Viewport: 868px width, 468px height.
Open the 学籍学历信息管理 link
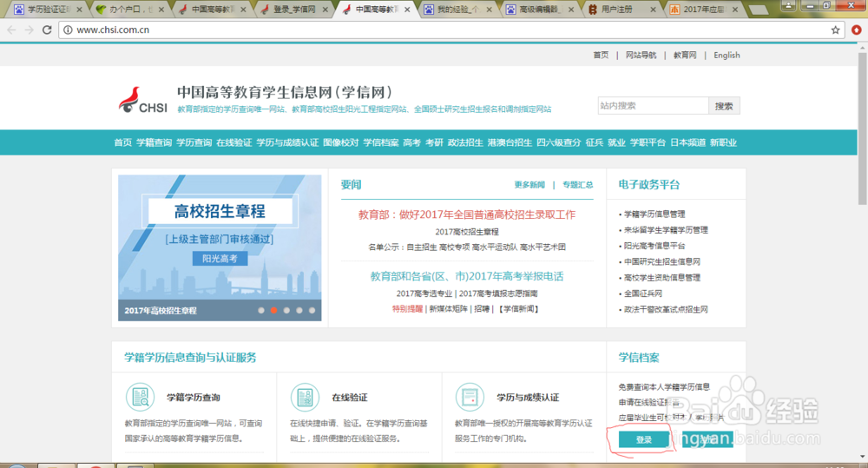tap(654, 214)
